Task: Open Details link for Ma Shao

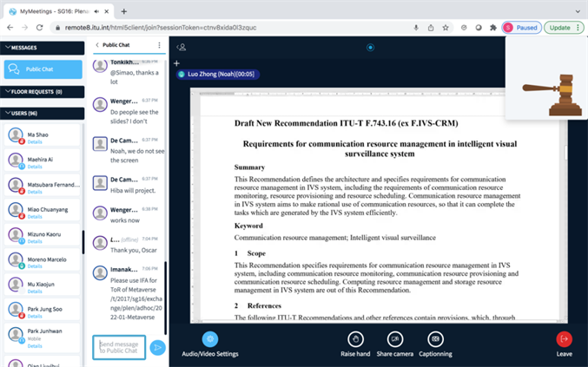Action: (35, 142)
